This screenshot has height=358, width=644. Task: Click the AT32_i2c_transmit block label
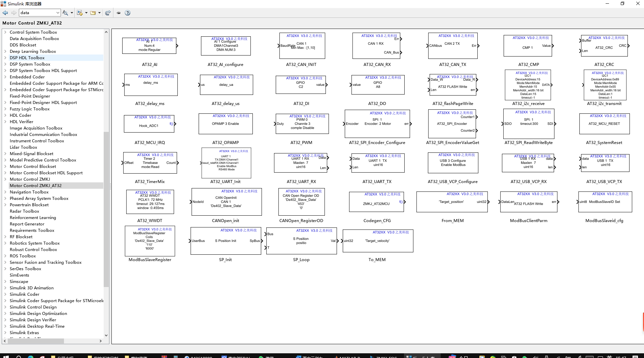(604, 104)
